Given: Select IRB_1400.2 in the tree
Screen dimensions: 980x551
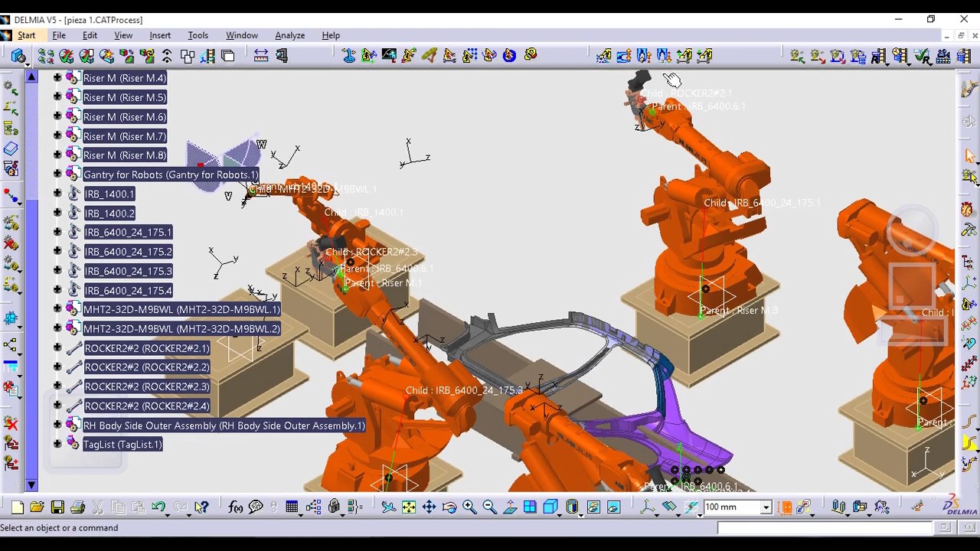Looking at the screenshot, I should (109, 214).
